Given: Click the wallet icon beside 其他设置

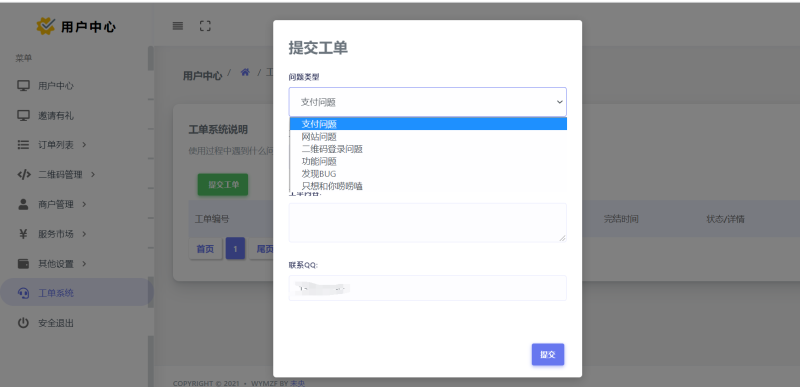Looking at the screenshot, I should click(23, 264).
